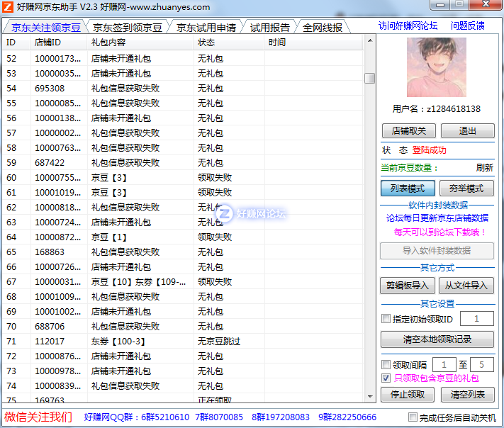
Task: Select row 54 with shop 695308
Action: pyautogui.click(x=183, y=89)
